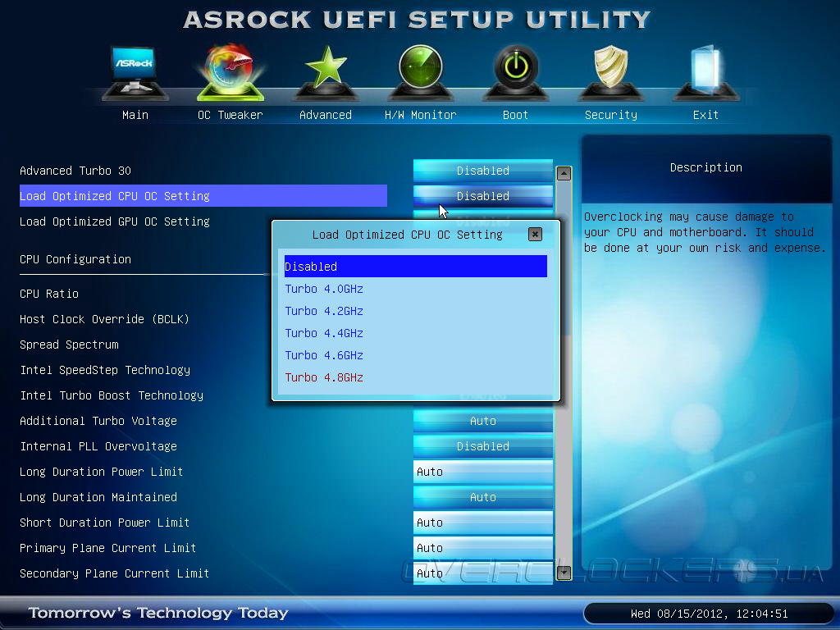Edit Short Duration Power Limit Auto field

tap(482, 523)
